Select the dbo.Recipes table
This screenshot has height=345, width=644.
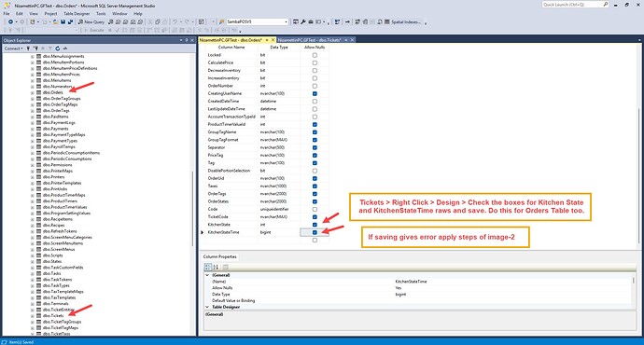[x=54, y=226]
